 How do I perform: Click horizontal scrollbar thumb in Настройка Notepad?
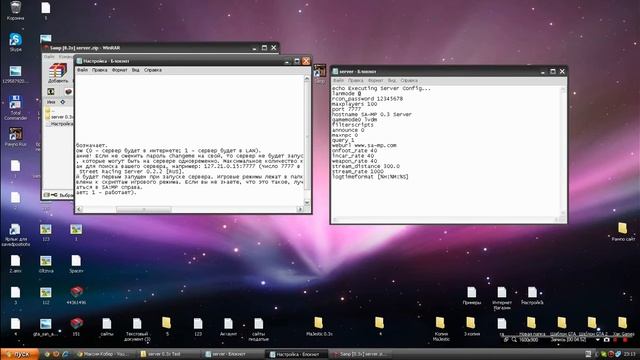(144, 209)
